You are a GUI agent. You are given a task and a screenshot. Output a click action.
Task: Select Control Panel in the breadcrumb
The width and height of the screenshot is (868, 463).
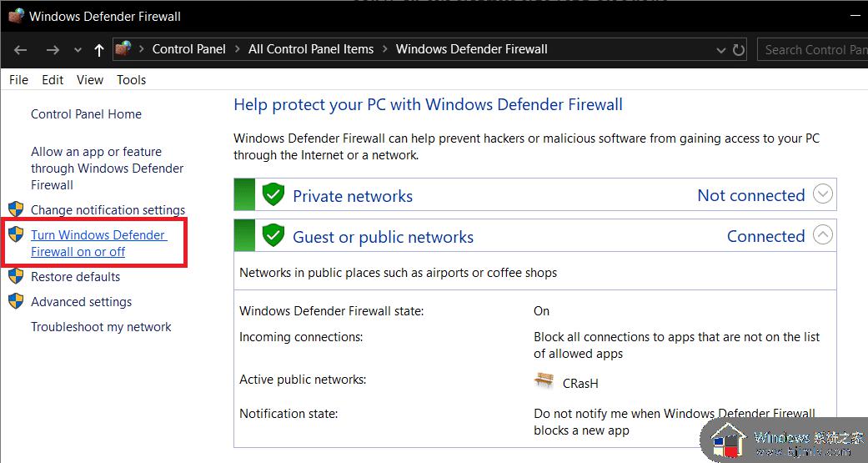pos(188,48)
